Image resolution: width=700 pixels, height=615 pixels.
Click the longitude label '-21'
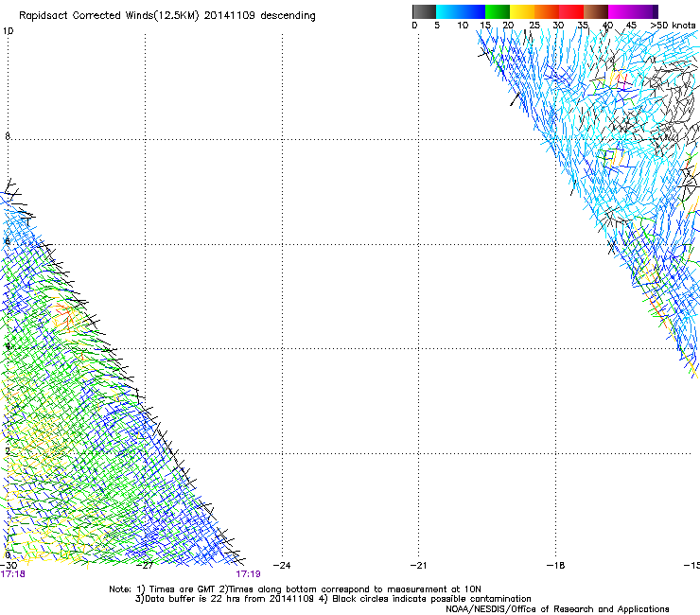click(419, 565)
